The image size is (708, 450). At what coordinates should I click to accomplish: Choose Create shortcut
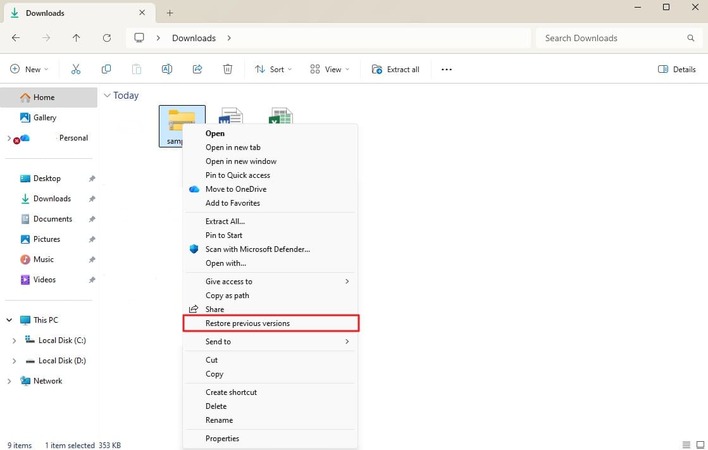270,392
